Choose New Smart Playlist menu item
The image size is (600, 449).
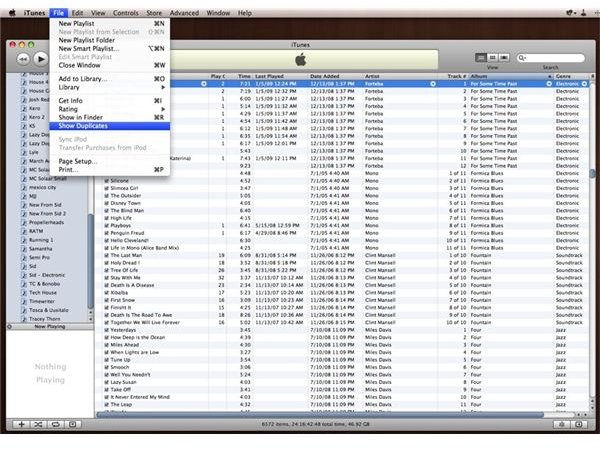109,49
